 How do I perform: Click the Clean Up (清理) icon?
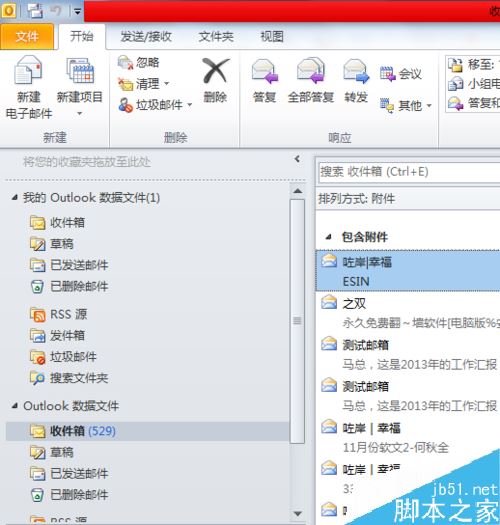tap(125, 84)
